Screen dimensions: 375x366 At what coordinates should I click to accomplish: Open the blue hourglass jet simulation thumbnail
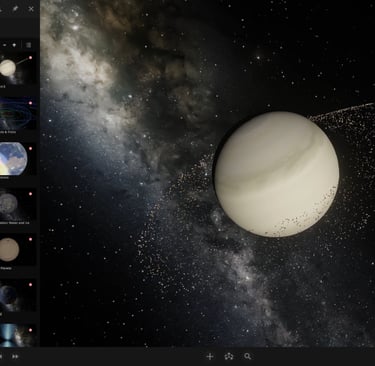point(18,336)
